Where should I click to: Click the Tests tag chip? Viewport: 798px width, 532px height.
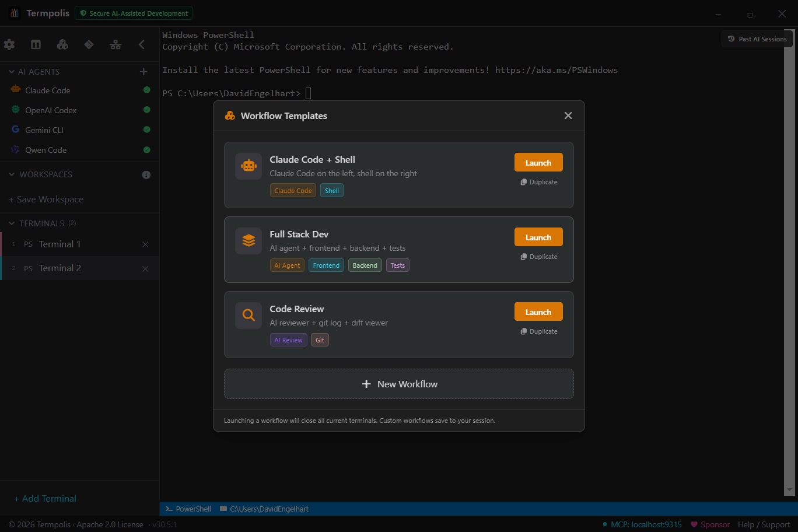tap(398, 265)
